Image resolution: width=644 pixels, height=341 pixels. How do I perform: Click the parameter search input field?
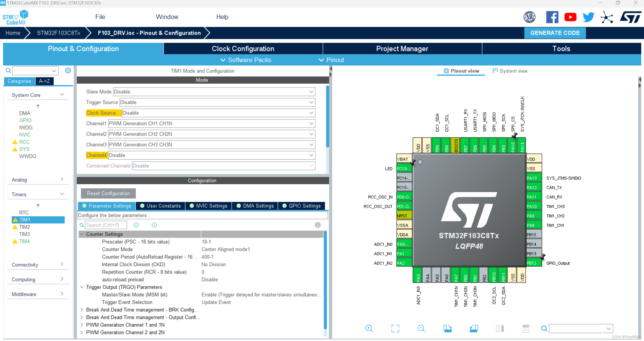point(106,225)
